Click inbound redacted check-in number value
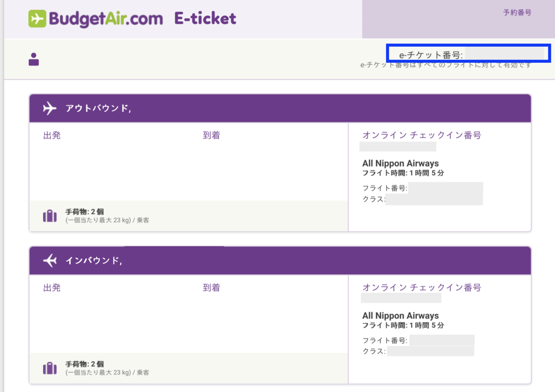Screen dimensions: 555x392 click(x=401, y=298)
